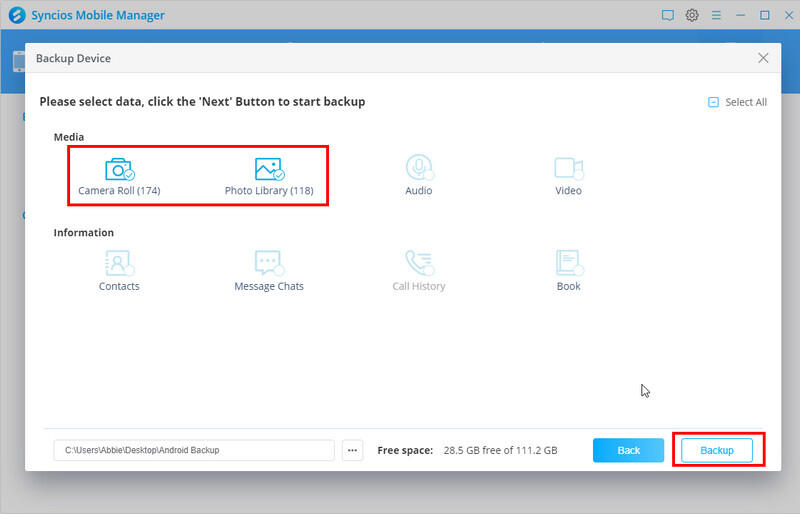The width and height of the screenshot is (800, 514).
Task: Select the Photo Library (118) icon
Action: click(x=269, y=169)
